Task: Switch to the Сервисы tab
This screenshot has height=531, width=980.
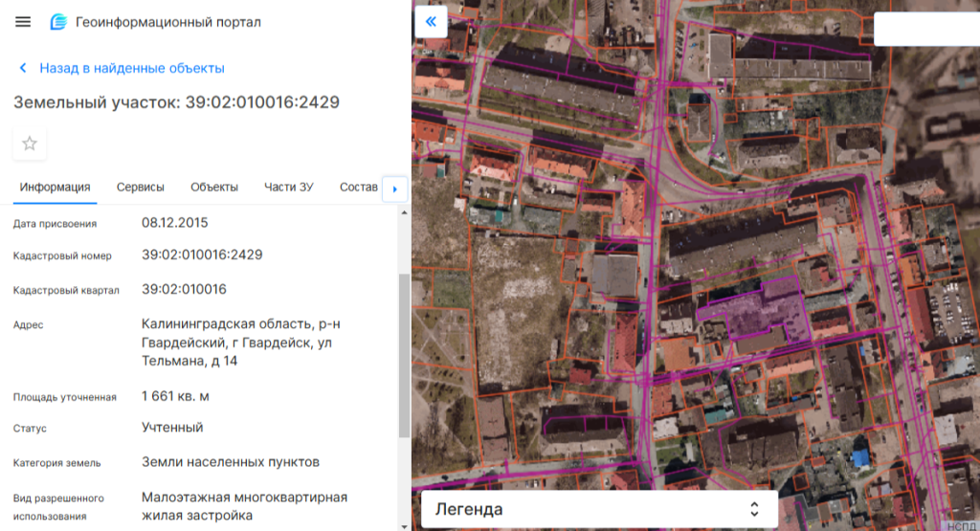Action: click(141, 188)
